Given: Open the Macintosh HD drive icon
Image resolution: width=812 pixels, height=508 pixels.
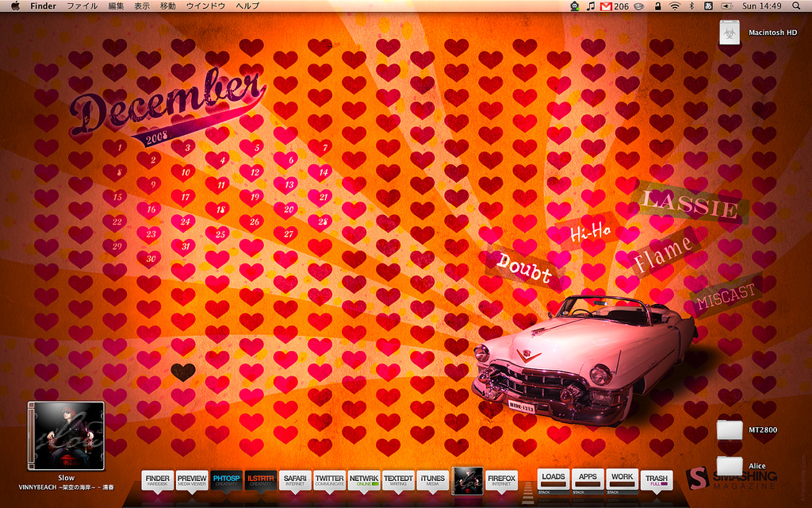Looking at the screenshot, I should 729,33.
